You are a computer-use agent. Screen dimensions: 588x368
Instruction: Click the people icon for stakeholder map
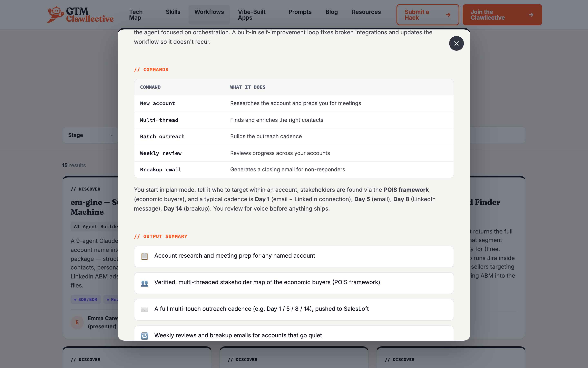(x=145, y=283)
